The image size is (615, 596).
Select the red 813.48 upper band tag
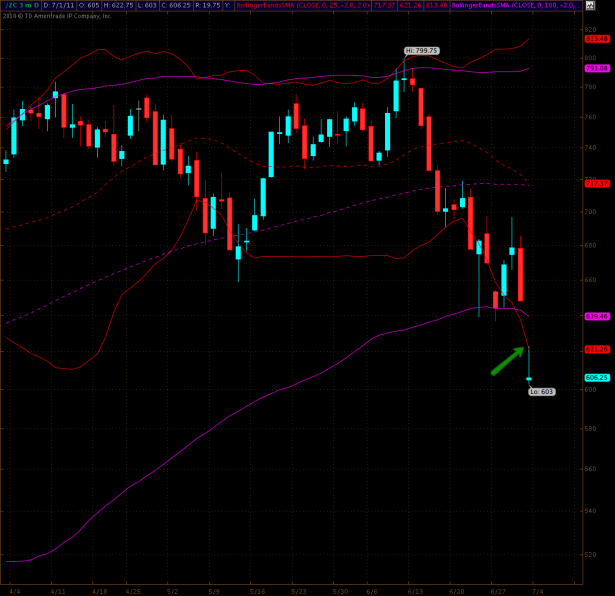(597, 39)
